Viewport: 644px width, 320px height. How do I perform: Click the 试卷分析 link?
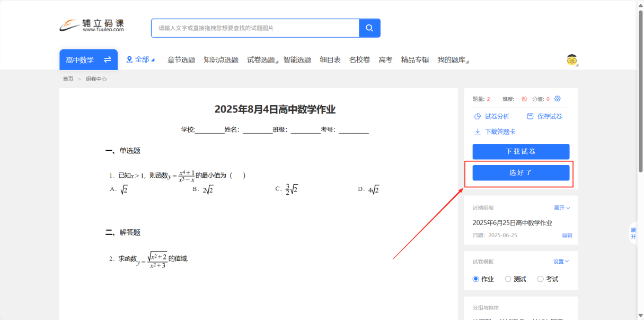pyautogui.click(x=497, y=116)
